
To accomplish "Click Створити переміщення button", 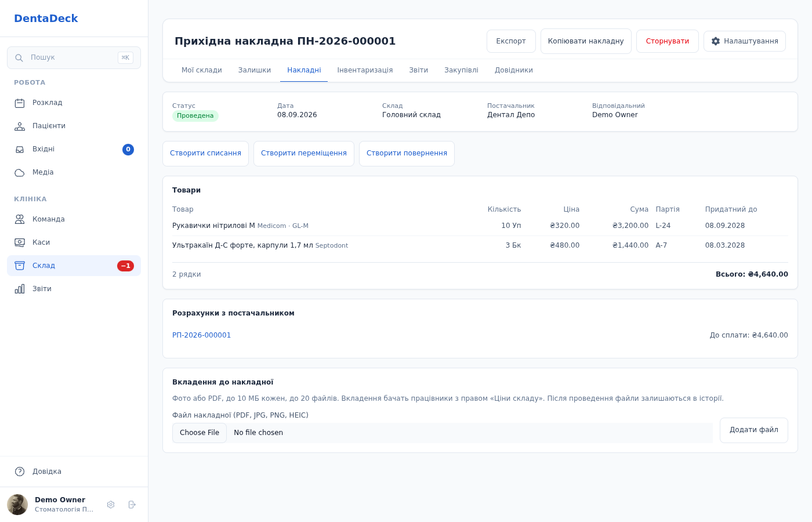I will pos(304,154).
